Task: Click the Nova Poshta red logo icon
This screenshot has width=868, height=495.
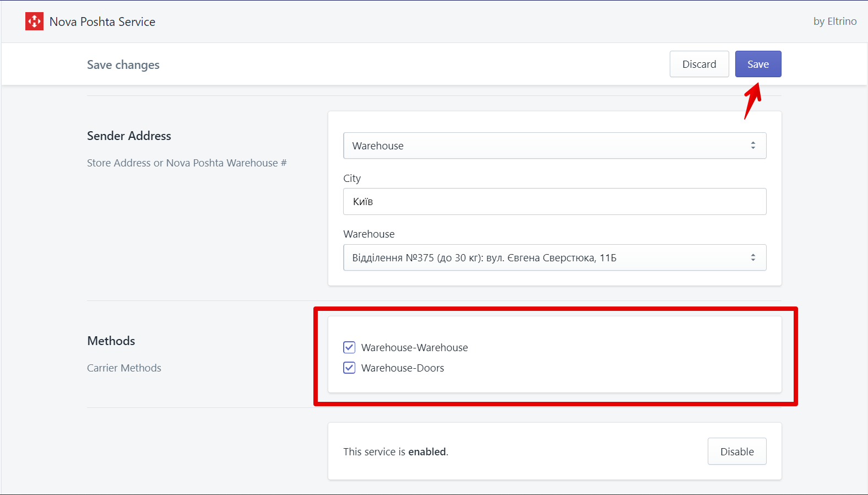Action: pos(34,21)
